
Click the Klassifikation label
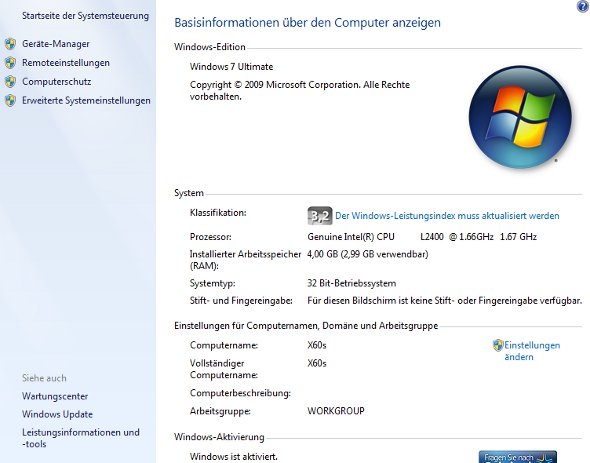218,213
